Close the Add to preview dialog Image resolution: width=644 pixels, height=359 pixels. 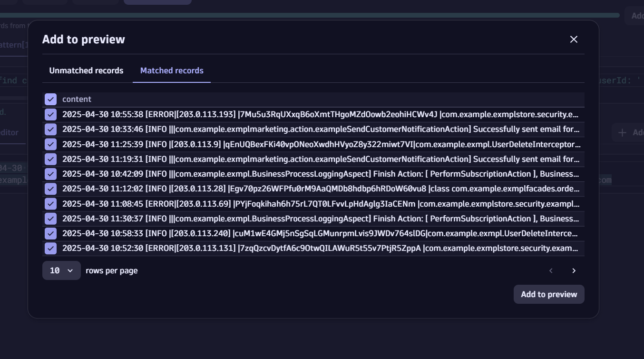pyautogui.click(x=574, y=40)
